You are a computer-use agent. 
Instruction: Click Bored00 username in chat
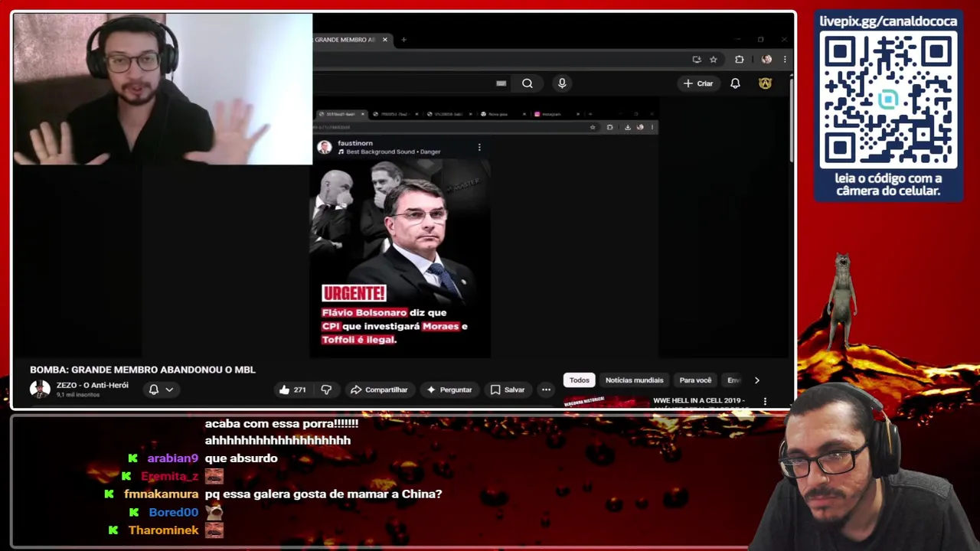pyautogui.click(x=174, y=513)
